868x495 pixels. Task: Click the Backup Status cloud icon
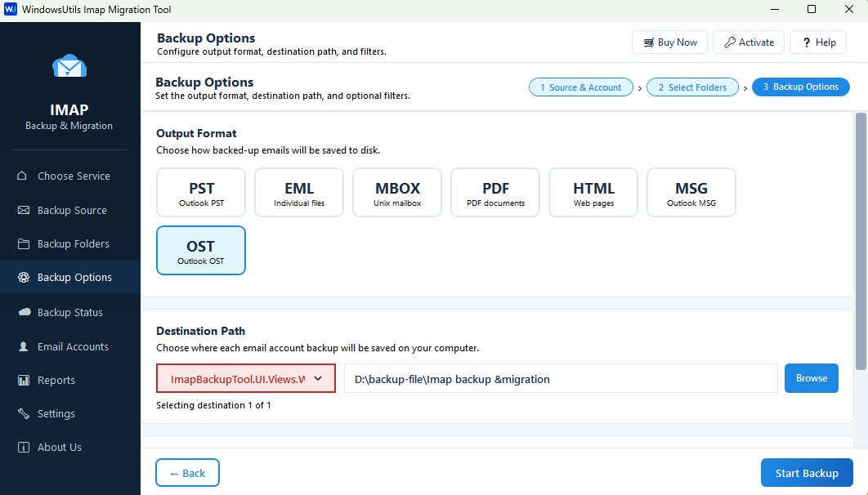25,312
